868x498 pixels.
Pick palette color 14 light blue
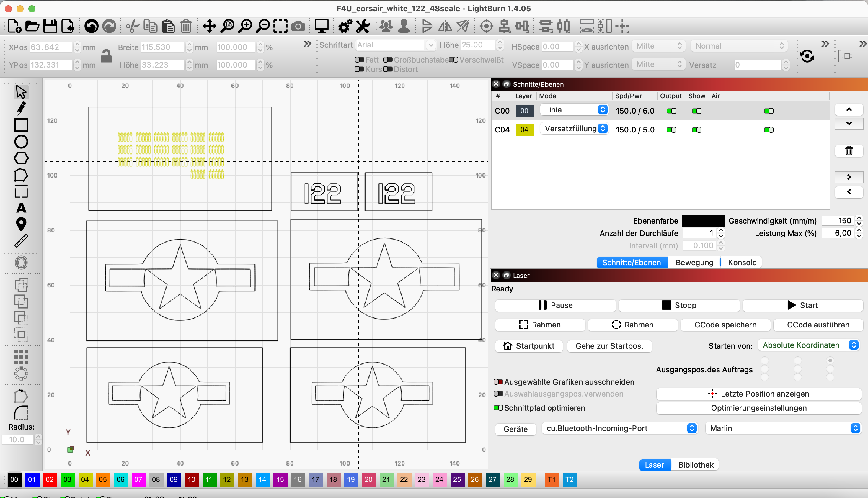(262, 479)
